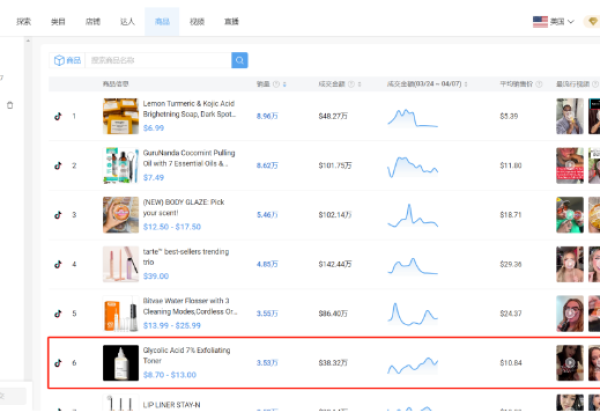Open first popular video of BODY GLAZE row
Screen dimensions: 600x420
[x=570, y=215]
